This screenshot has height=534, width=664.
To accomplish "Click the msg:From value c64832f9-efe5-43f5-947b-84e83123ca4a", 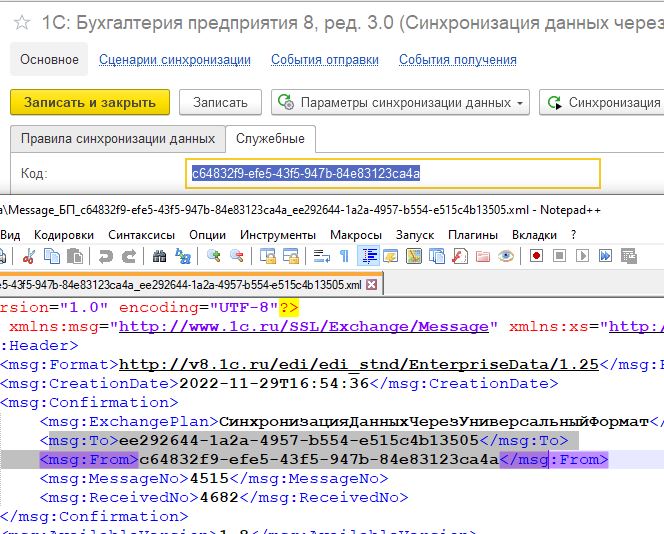I will coord(319,459).
